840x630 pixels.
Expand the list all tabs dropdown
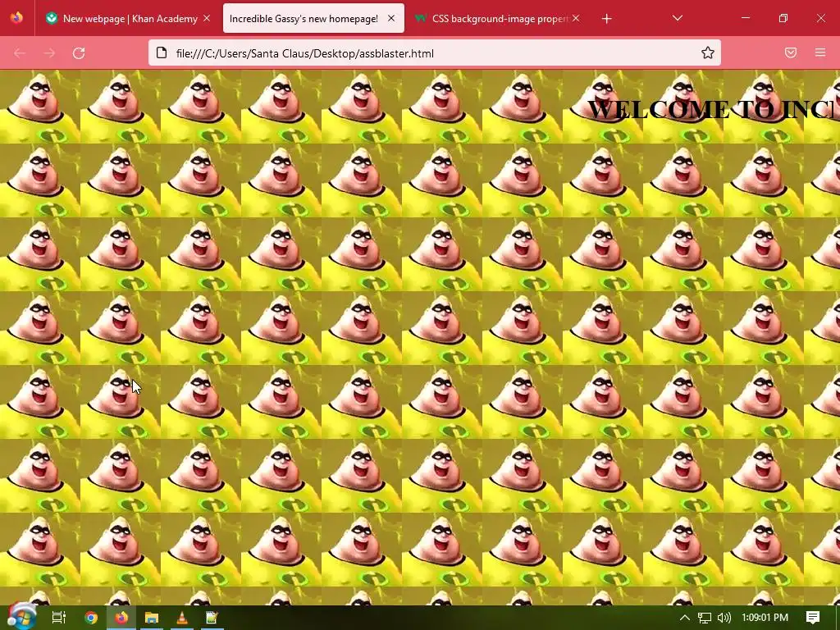(677, 18)
